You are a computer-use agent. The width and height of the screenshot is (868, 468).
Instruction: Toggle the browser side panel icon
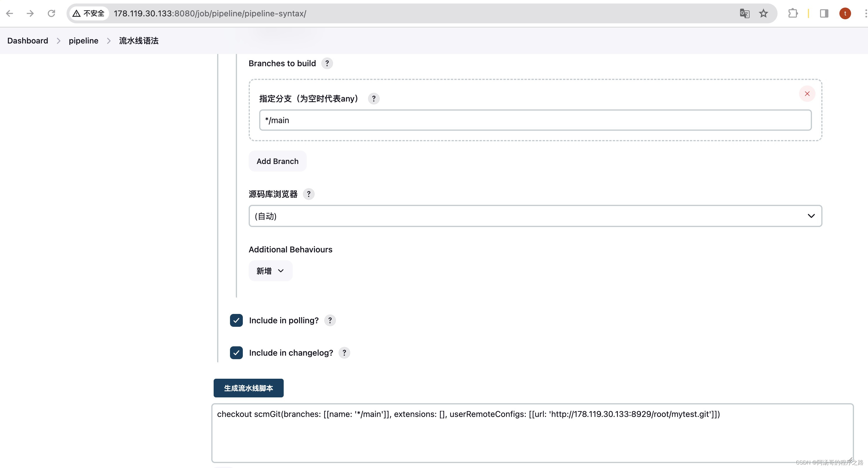coord(824,13)
